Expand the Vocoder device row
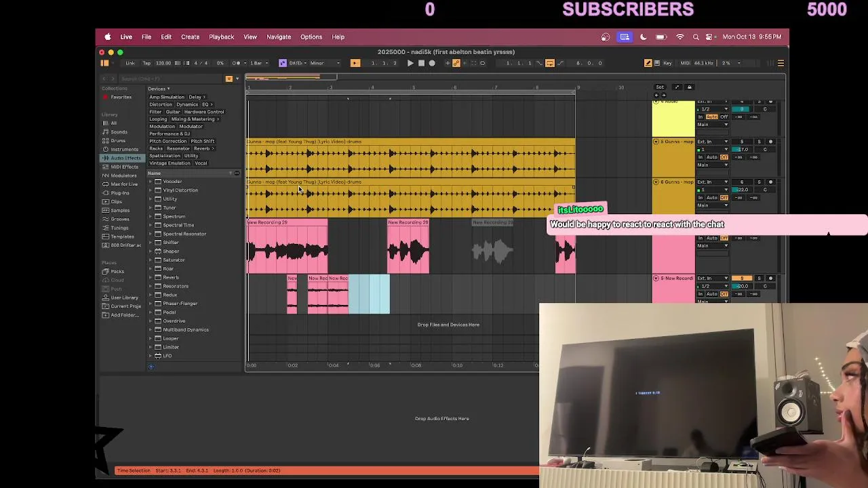 [x=151, y=182]
